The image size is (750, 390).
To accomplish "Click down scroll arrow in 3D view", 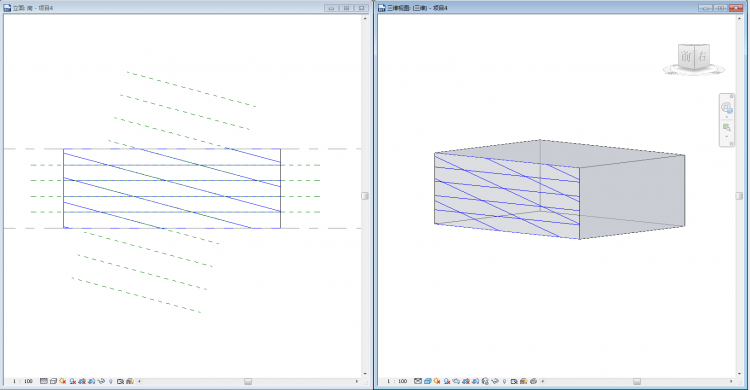I will point(739,374).
